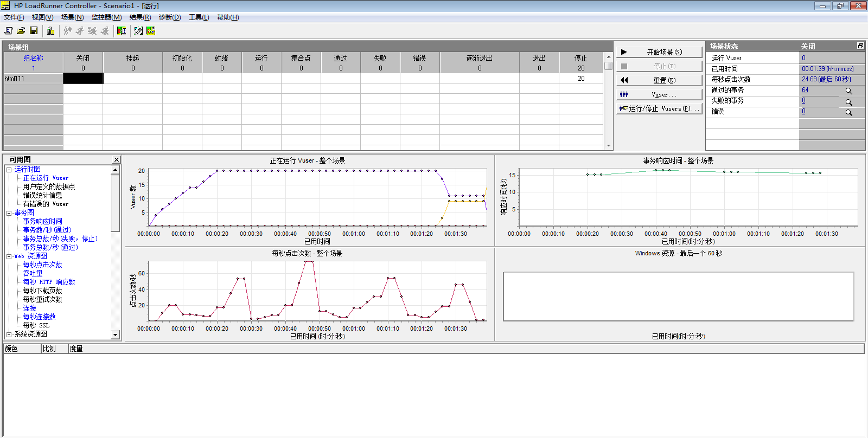This screenshot has width=868, height=438.
Task: Click the Gradual Stop Vusers toolbar icon
Action: coord(92,31)
